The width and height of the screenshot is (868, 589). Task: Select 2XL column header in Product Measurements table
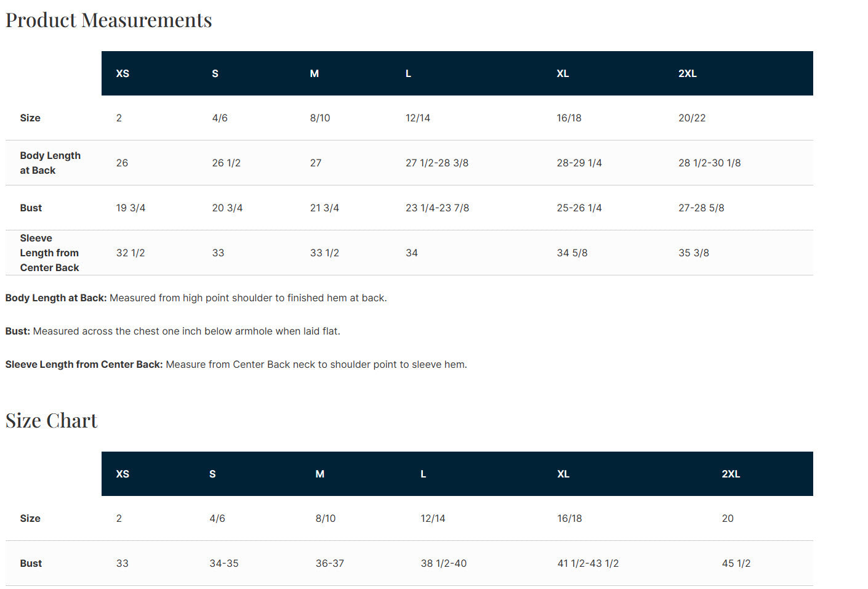687,73
